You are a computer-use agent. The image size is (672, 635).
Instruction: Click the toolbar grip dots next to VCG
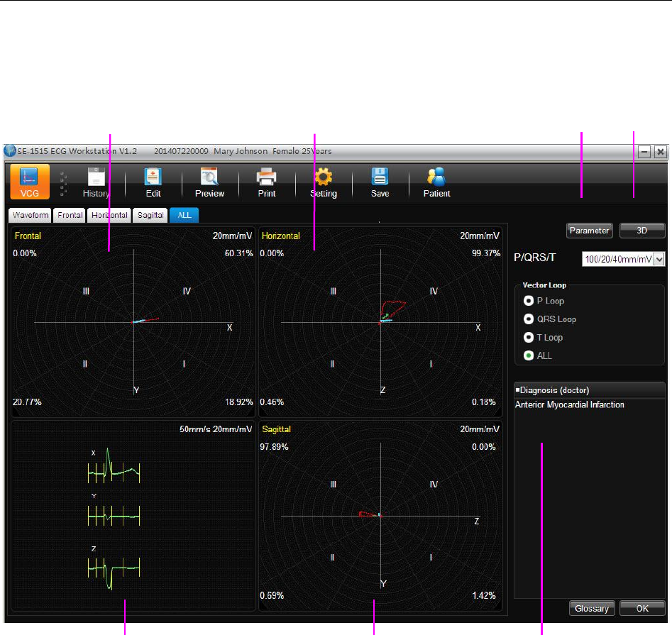click(x=63, y=184)
